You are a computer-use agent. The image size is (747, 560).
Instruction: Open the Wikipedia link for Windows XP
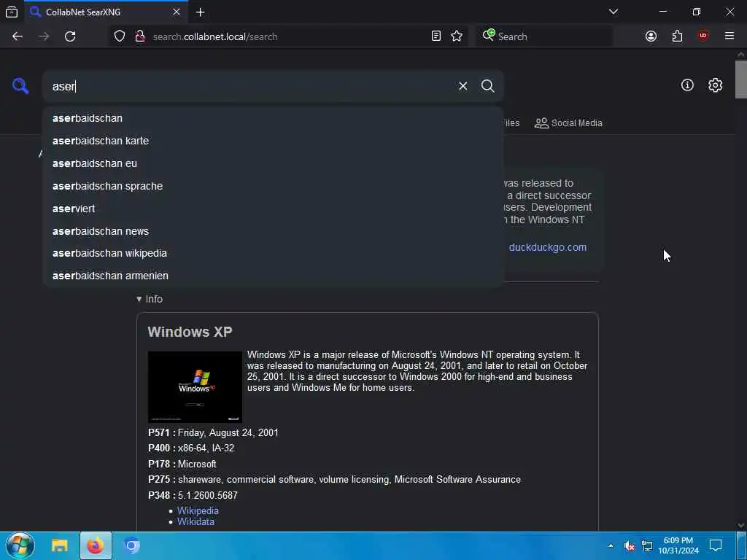point(198,510)
